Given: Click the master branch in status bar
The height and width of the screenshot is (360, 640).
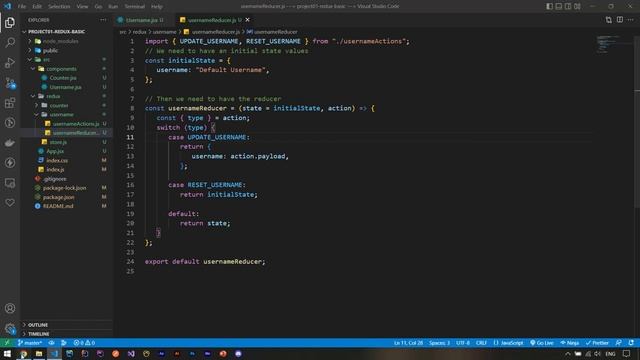Looking at the screenshot, I should pos(30,343).
